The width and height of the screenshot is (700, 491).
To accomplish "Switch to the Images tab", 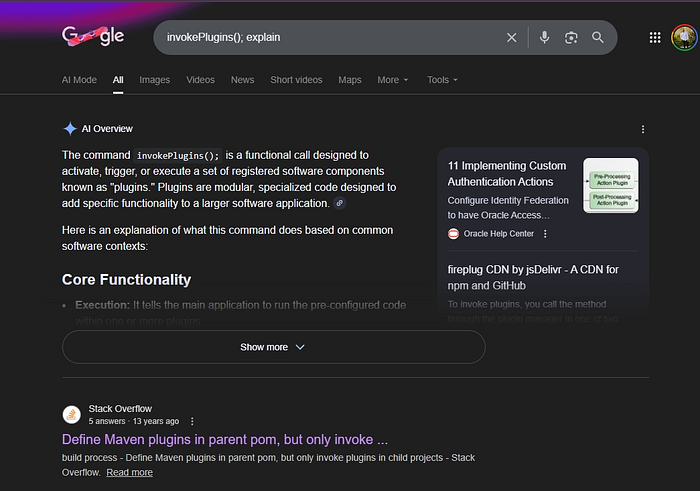I will 154,80.
